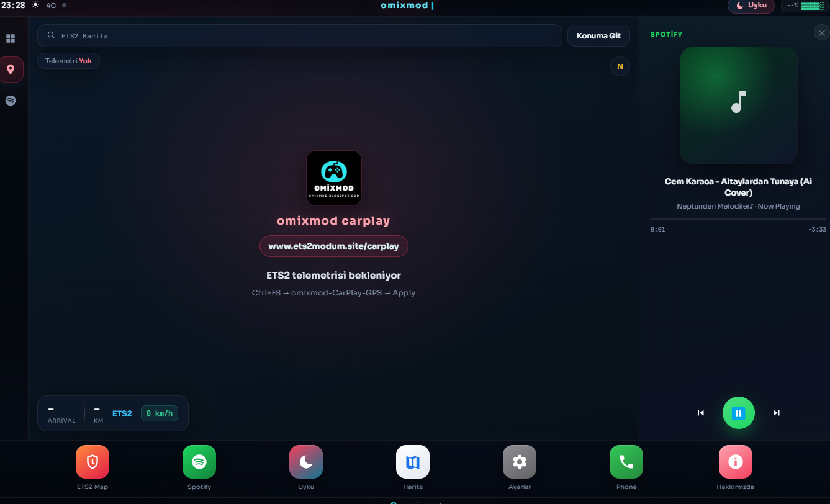The image size is (830, 504).
Task: Toggle Uyku sleep mode in top bar
Action: [751, 6]
